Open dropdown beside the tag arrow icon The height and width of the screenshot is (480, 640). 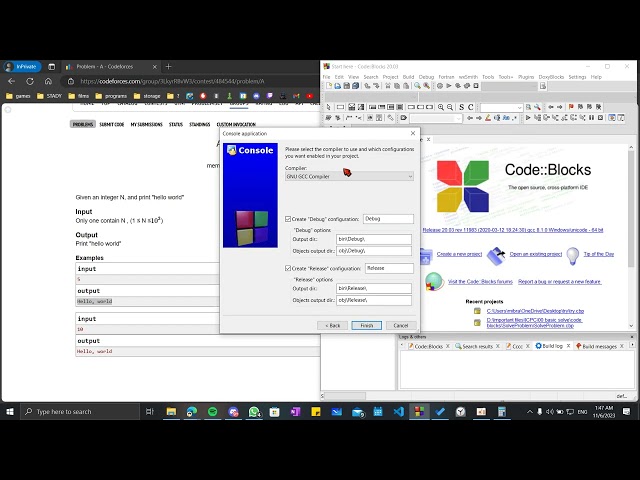point(436,118)
